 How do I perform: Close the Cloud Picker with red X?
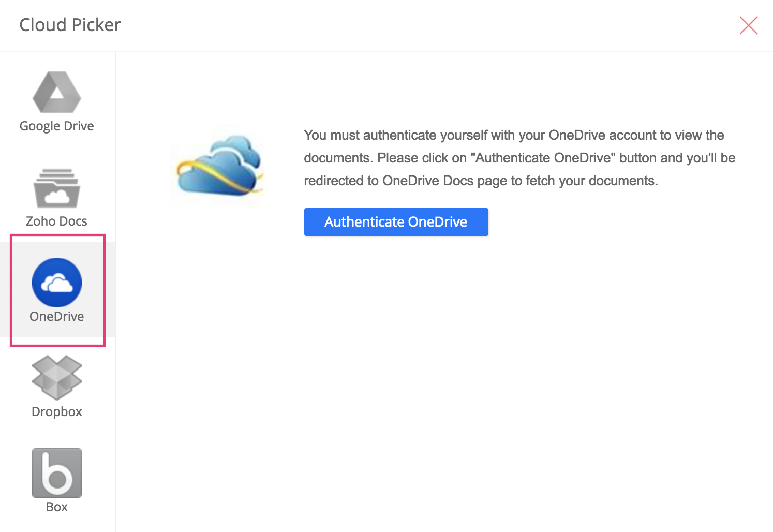(748, 25)
